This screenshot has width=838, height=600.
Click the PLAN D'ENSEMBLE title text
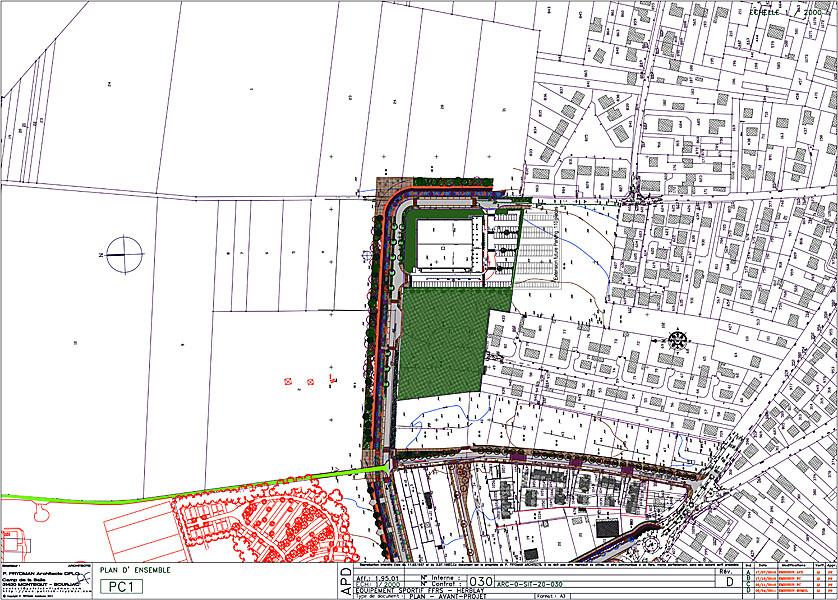[135, 570]
